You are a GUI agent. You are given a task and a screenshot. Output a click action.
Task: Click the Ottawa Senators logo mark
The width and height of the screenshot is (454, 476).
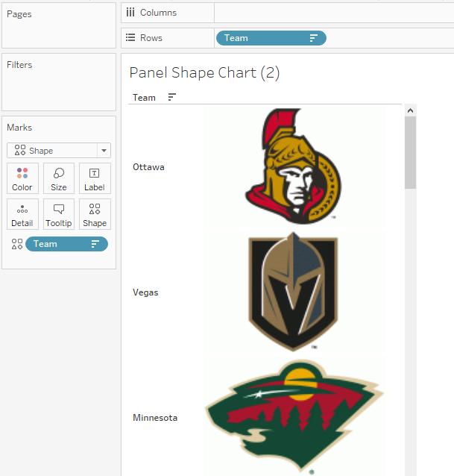click(293, 166)
